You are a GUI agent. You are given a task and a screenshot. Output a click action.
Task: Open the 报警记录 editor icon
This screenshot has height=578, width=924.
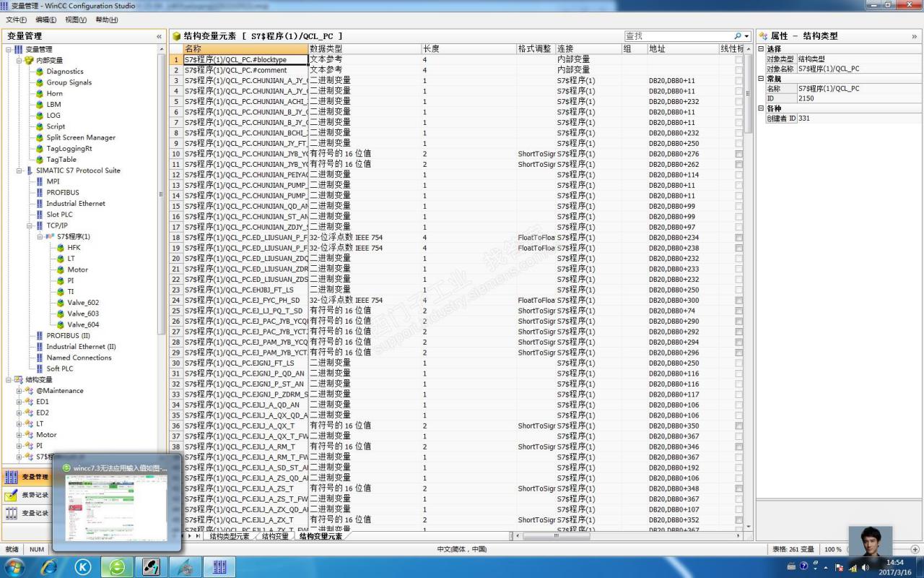(11, 495)
